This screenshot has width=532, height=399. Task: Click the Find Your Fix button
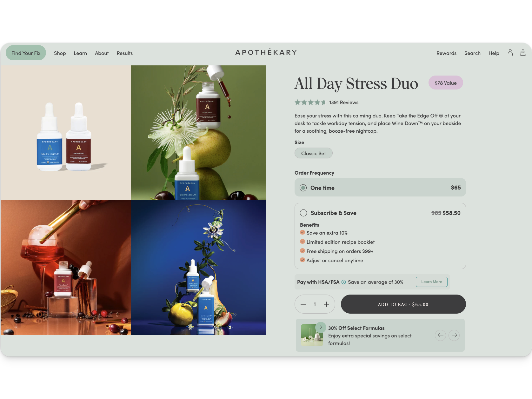click(26, 53)
